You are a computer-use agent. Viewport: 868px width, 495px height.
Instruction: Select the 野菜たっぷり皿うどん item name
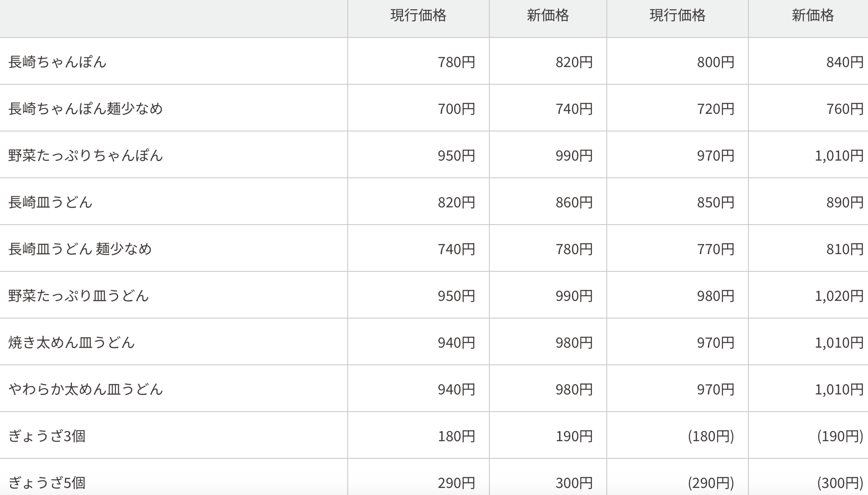79,296
